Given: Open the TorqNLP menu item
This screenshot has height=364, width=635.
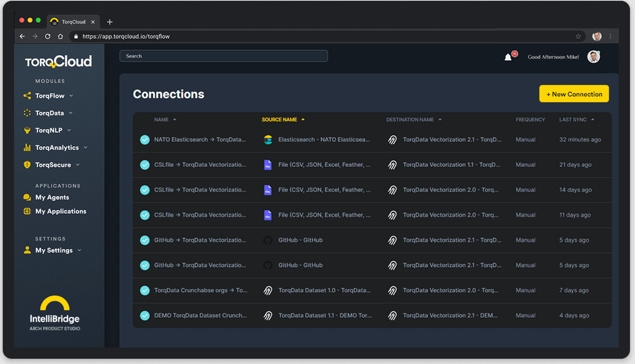Looking at the screenshot, I should coord(49,130).
